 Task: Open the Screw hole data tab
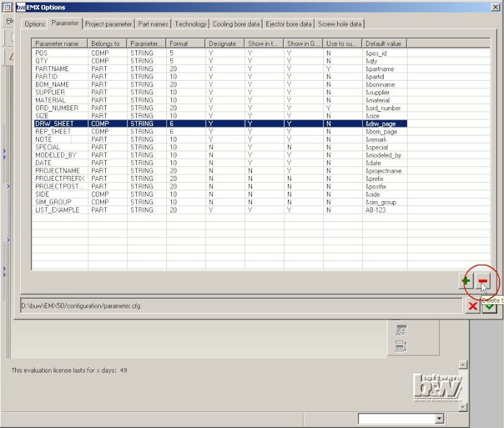340,24
